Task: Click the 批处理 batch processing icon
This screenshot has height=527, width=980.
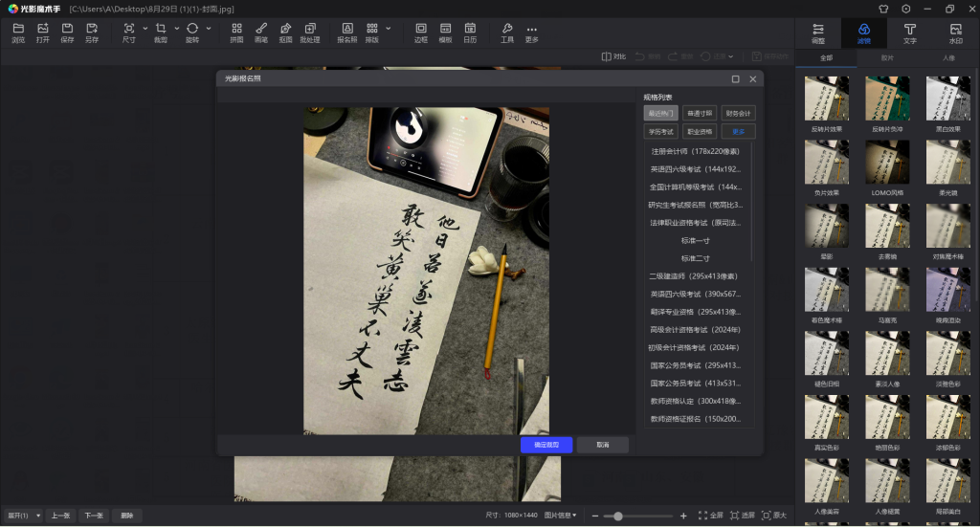Action: pyautogui.click(x=310, y=33)
